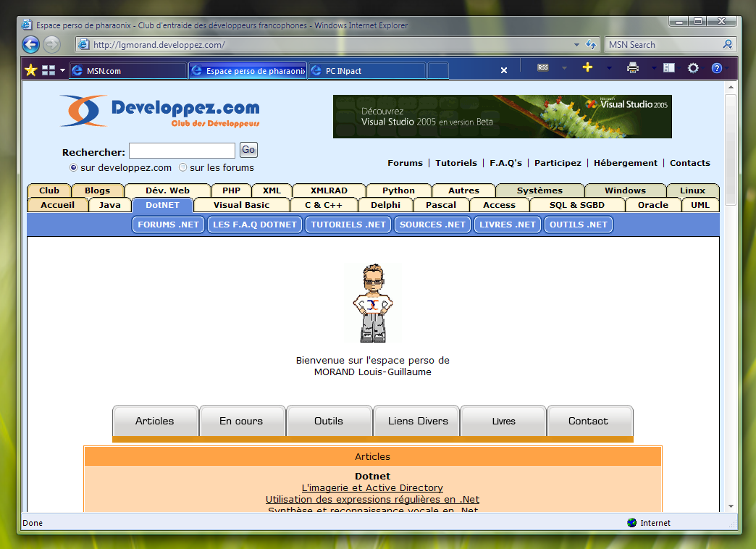
Task: Click the RSS feeds icon
Action: click(543, 68)
